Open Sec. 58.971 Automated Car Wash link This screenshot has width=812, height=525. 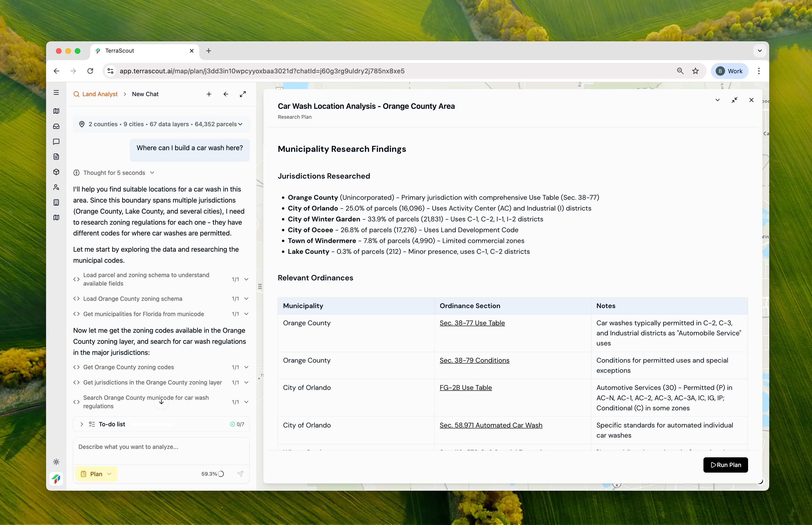(491, 425)
